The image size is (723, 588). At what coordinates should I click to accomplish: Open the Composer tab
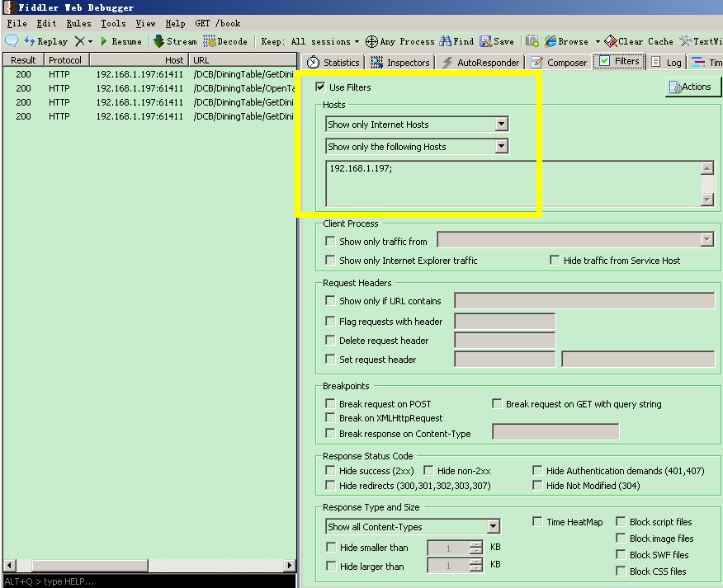(559, 62)
